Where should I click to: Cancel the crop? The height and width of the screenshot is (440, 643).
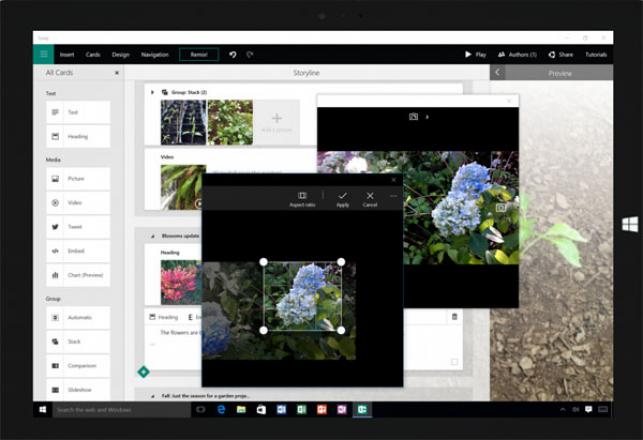pos(370,199)
